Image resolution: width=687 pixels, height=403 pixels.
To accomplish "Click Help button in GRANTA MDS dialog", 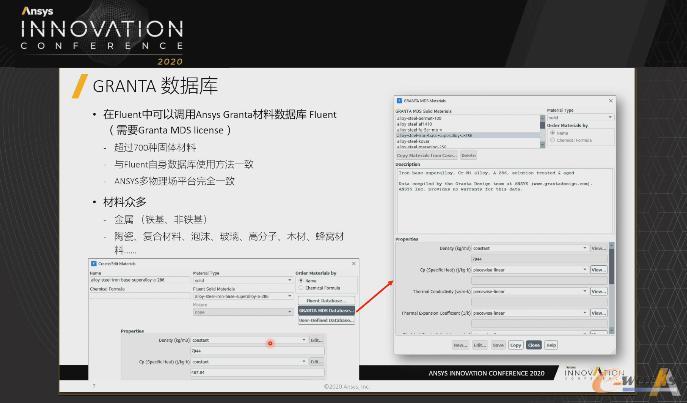I will 551,345.
